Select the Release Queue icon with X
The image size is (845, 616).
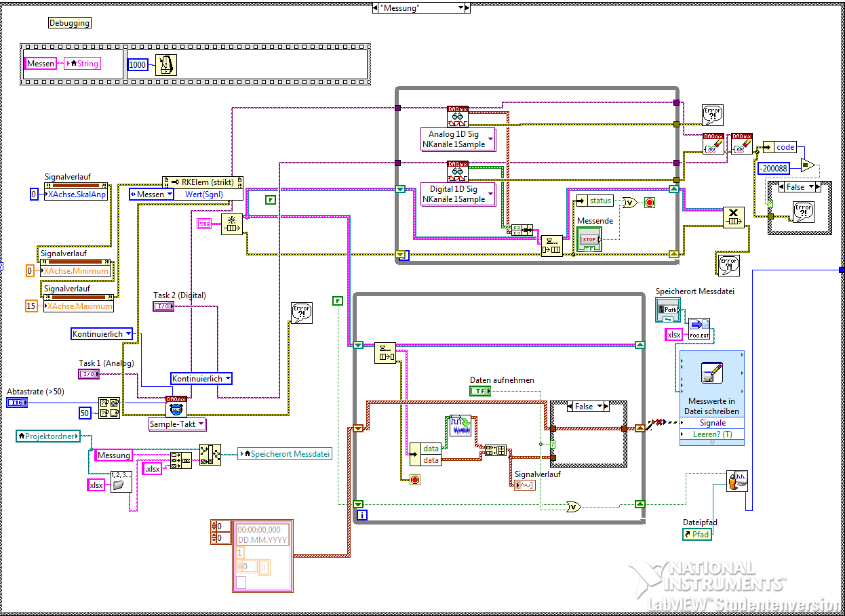[734, 218]
